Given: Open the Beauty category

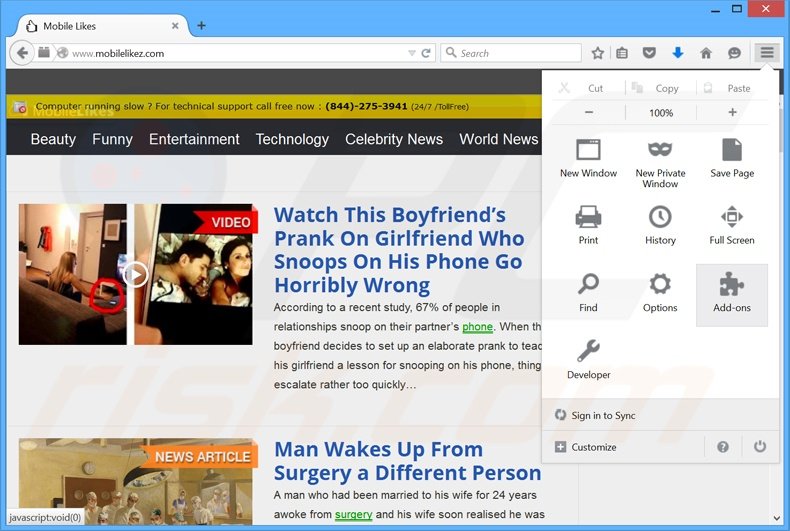Looking at the screenshot, I should tap(53, 139).
